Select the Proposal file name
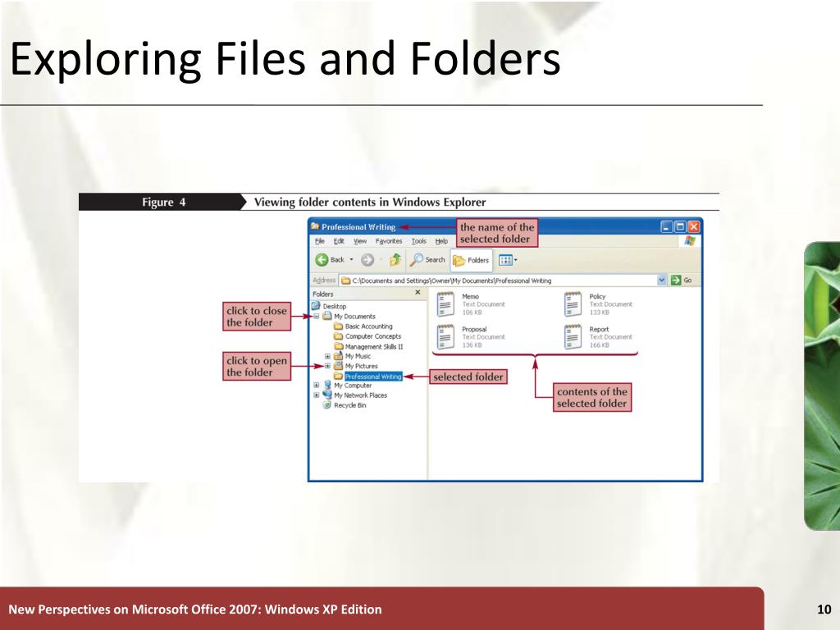The image size is (840, 630). [x=474, y=330]
